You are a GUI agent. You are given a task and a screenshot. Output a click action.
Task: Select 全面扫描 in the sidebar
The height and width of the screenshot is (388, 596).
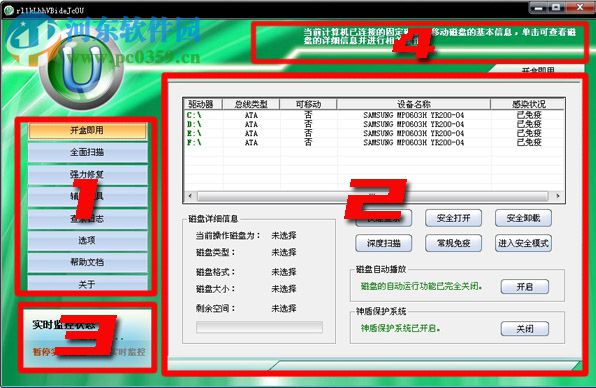pos(87,152)
